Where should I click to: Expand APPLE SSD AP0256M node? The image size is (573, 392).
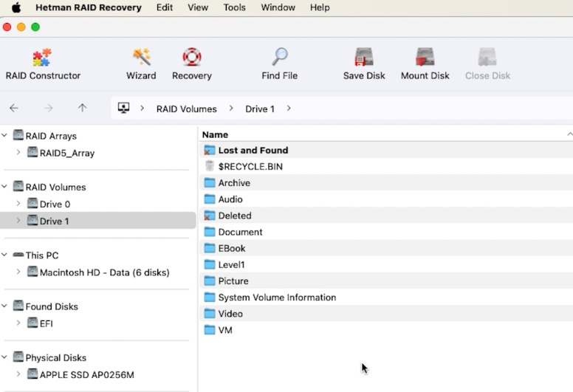18,374
